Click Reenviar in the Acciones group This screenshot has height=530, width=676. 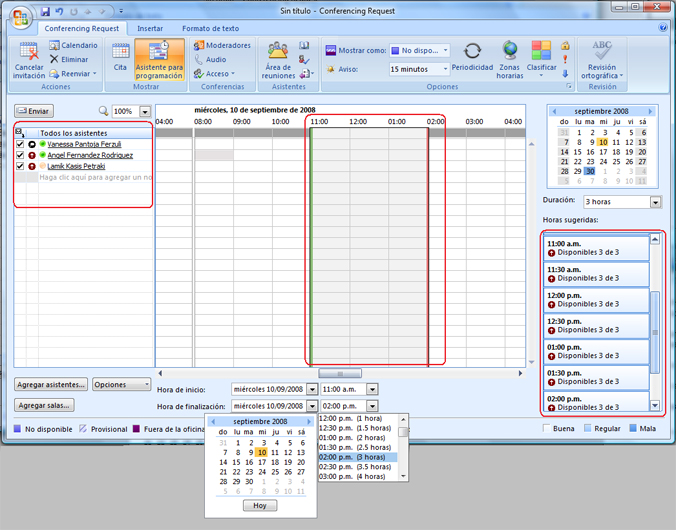(72, 74)
